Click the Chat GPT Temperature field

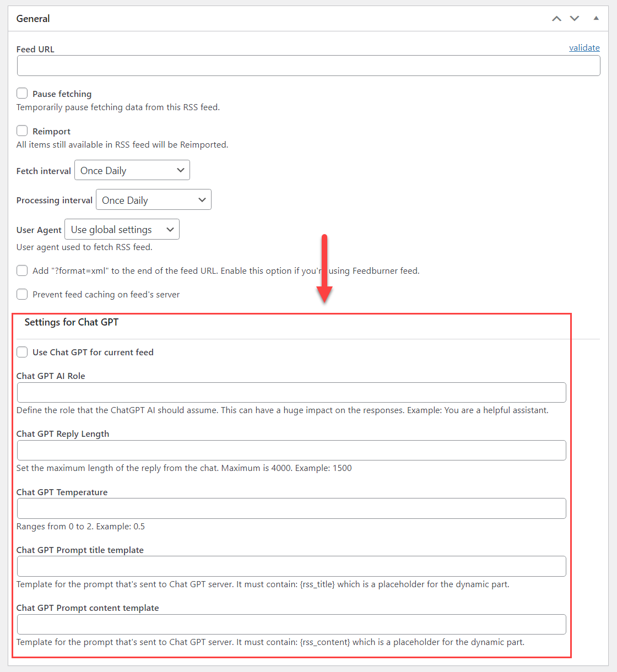tap(291, 508)
